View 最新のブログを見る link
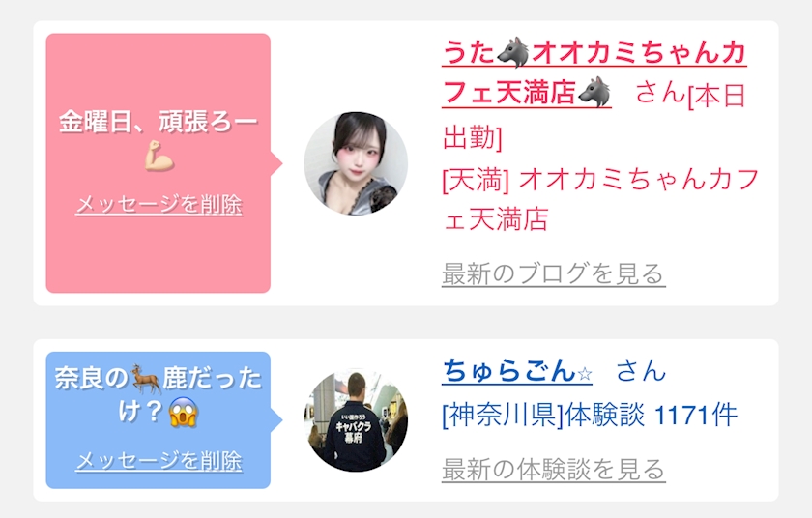Image resolution: width=812 pixels, height=518 pixels. [554, 273]
